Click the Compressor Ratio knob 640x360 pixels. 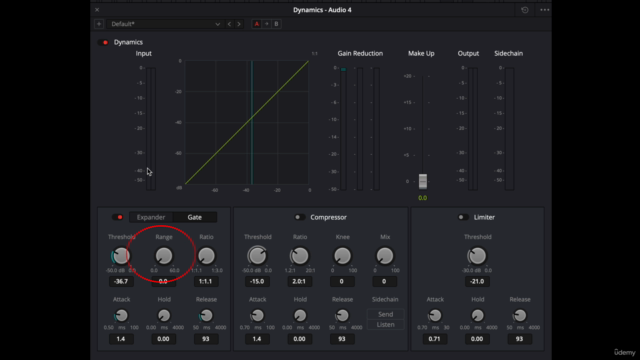pos(300,256)
